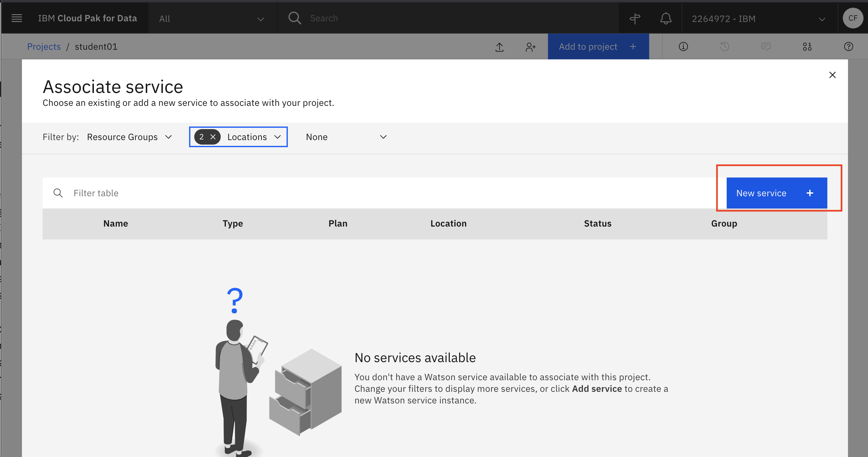868x457 pixels.
Task: Click the New service button
Action: click(x=776, y=193)
